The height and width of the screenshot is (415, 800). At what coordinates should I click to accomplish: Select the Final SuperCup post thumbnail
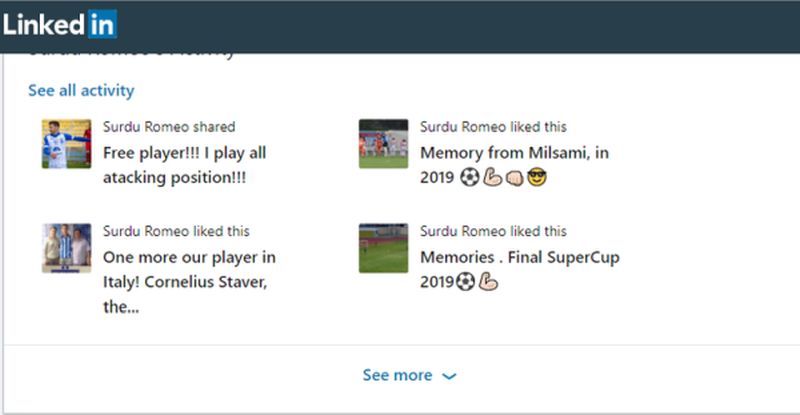[x=383, y=248]
